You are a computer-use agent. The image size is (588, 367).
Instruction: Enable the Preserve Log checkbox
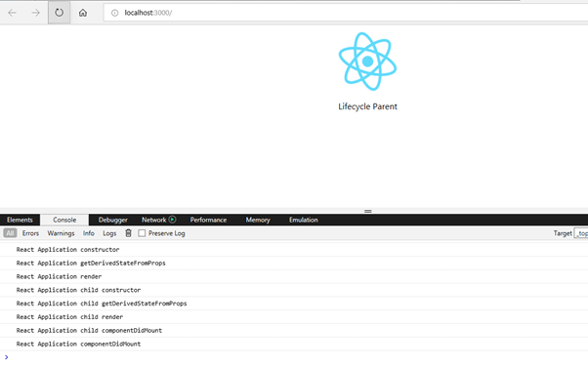click(x=142, y=233)
